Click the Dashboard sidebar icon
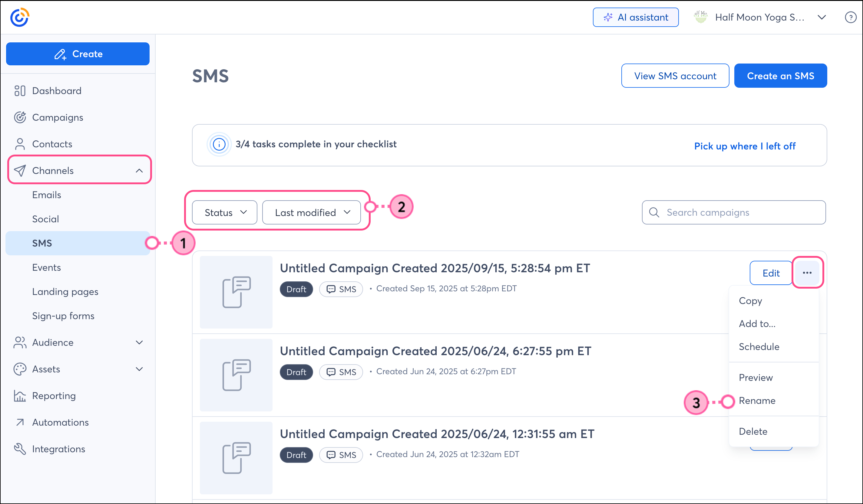The height and width of the screenshot is (504, 863). click(x=20, y=91)
